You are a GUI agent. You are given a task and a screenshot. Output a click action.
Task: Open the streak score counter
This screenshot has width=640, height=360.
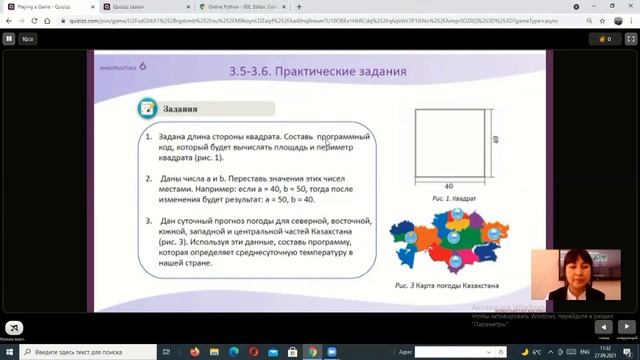click(x=605, y=39)
